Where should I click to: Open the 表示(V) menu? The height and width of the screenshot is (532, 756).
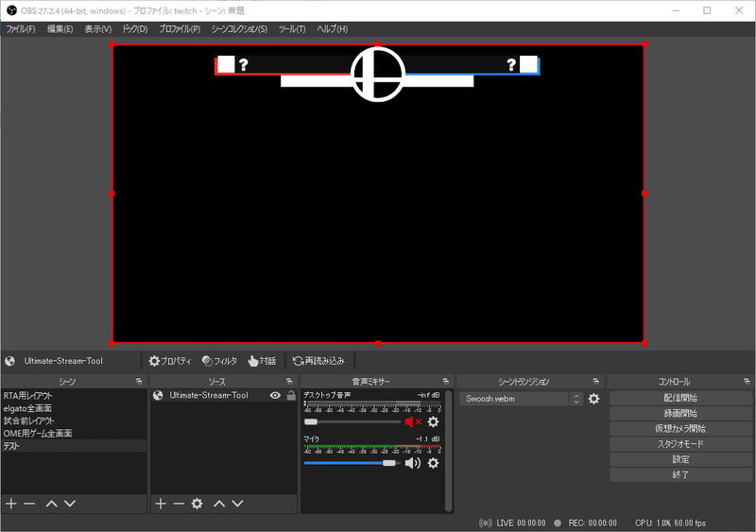(98, 29)
